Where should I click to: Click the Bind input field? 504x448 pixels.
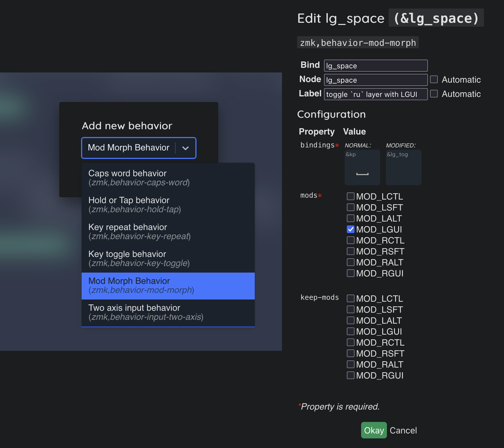click(x=376, y=66)
